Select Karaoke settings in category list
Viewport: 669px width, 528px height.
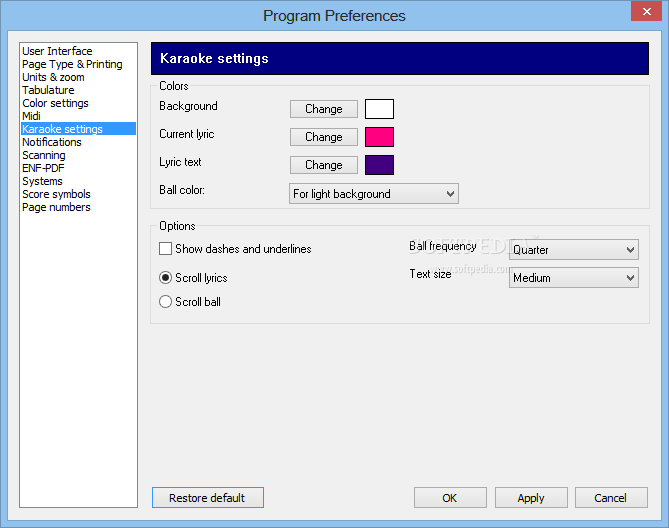pyautogui.click(x=79, y=129)
